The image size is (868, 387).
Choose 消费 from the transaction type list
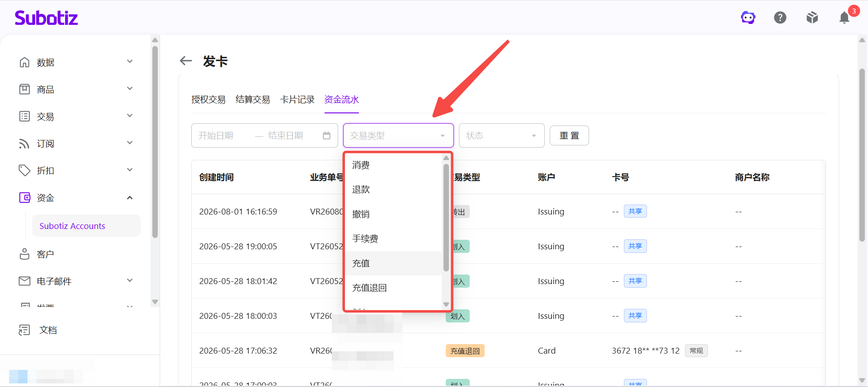393,165
